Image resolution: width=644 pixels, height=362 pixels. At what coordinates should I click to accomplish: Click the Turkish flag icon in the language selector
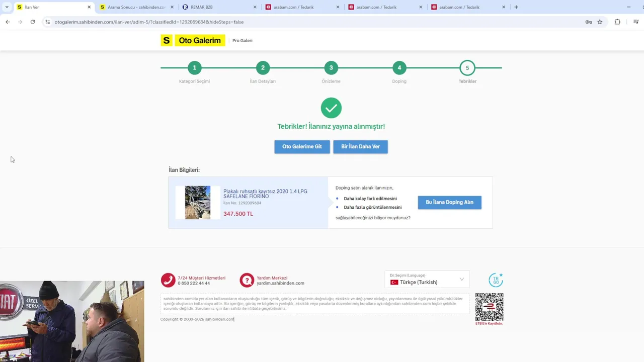pos(394,283)
